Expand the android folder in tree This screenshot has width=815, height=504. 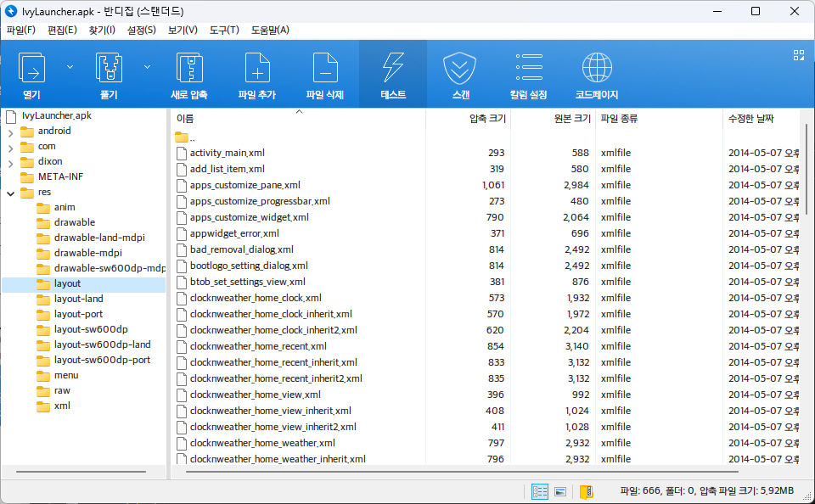10,133
